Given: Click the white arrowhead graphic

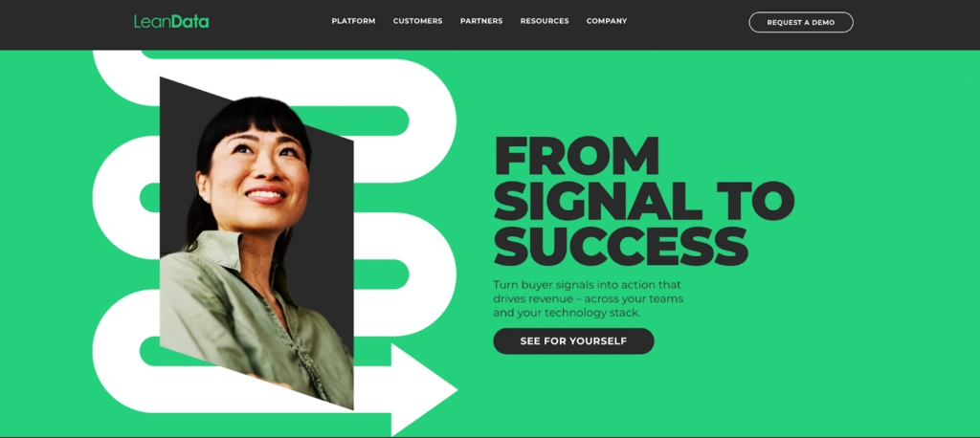Looking at the screenshot, I should [x=424, y=390].
